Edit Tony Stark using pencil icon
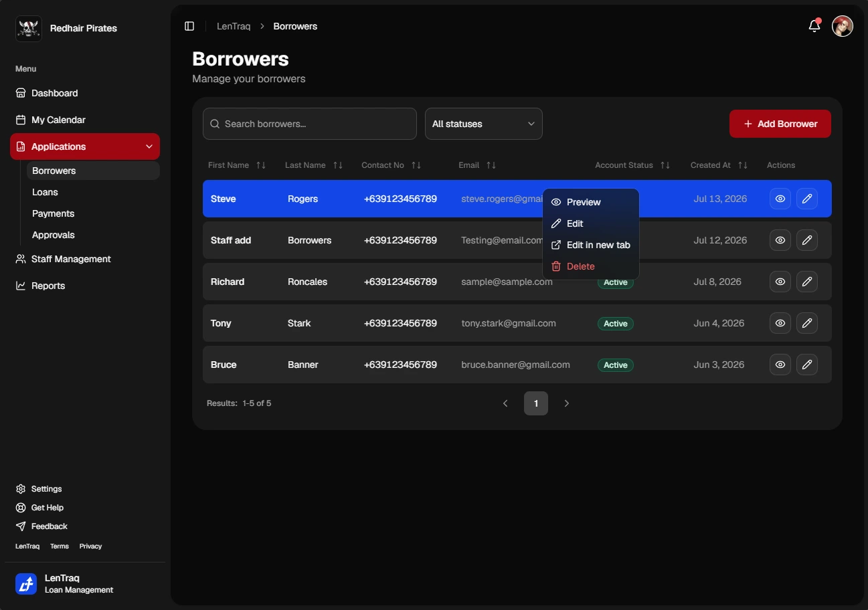Screen dimensions: 868x610 point(807,323)
